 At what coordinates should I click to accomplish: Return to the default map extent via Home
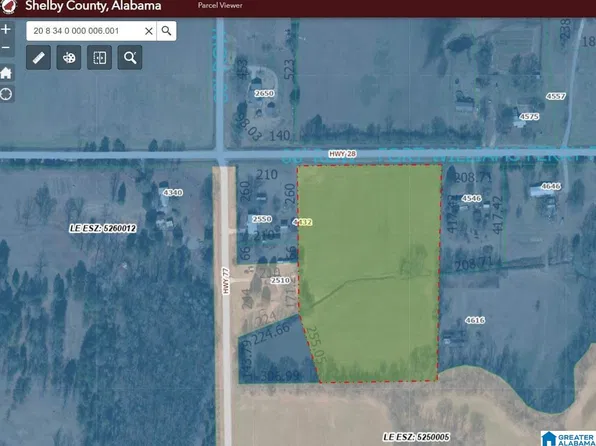coord(6,73)
